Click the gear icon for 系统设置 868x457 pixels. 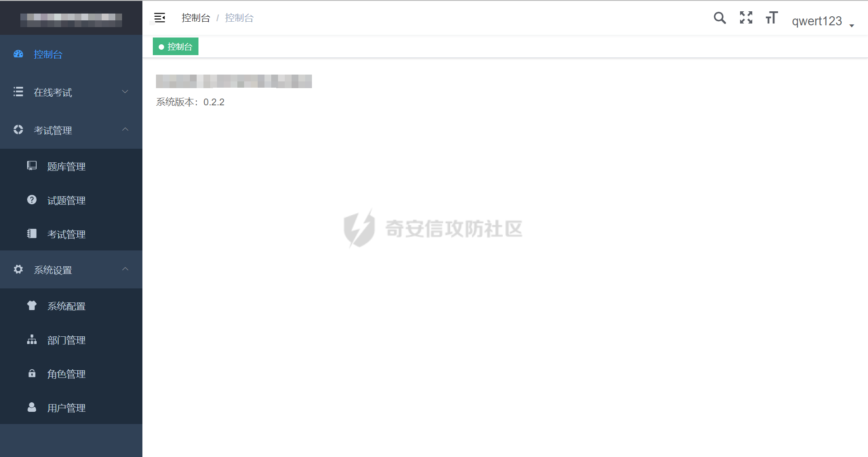[x=18, y=269]
